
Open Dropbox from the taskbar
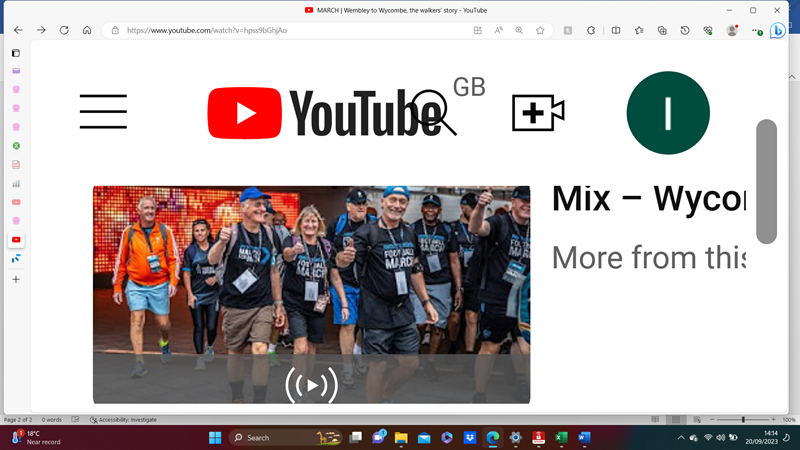470,438
